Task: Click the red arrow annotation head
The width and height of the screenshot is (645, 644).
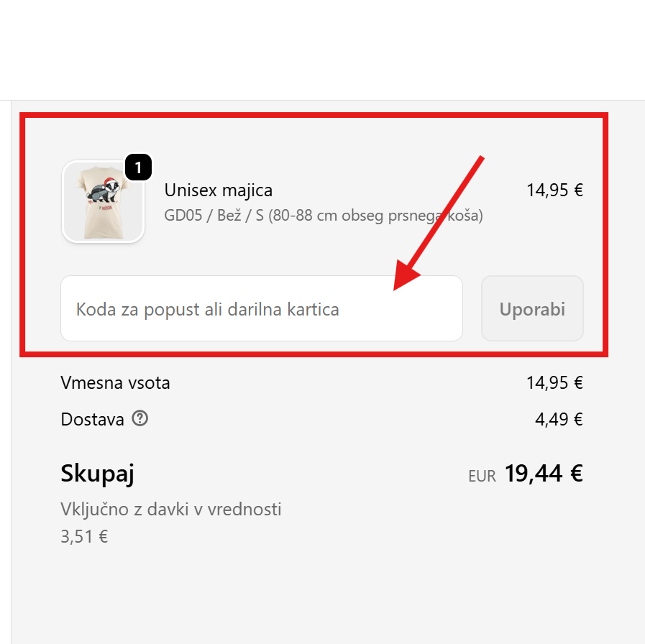Action: [406, 277]
